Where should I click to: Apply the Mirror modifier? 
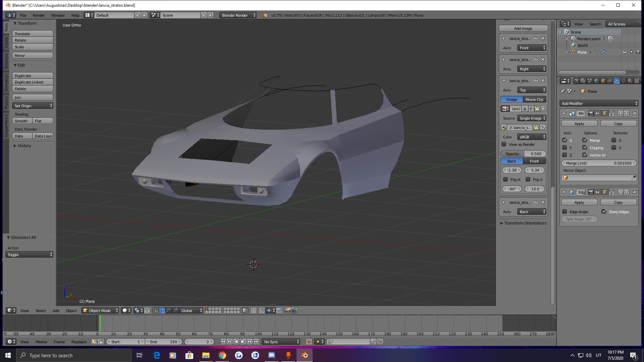tap(579, 124)
